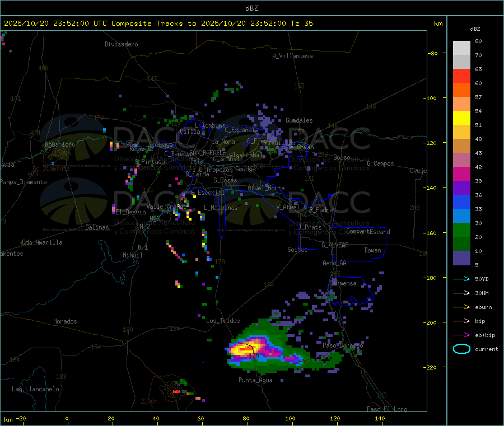Select the purple 36–39 dBZ swatch

[461, 188]
